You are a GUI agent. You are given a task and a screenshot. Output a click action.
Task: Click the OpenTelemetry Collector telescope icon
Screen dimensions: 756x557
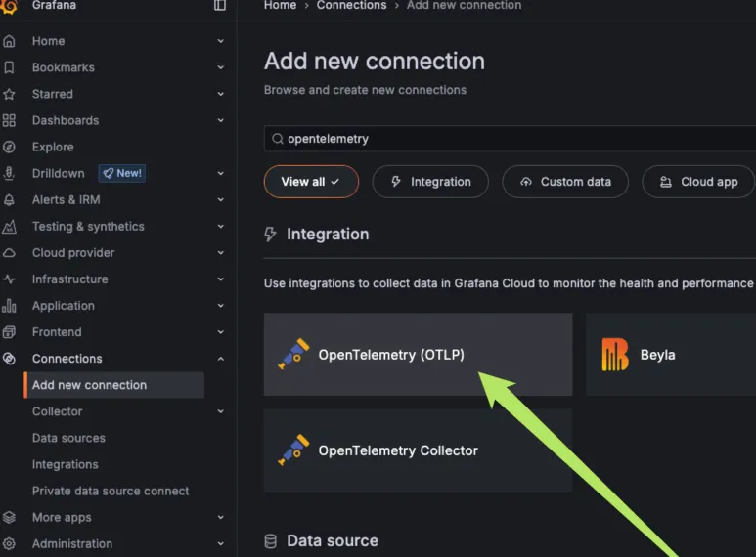point(293,450)
